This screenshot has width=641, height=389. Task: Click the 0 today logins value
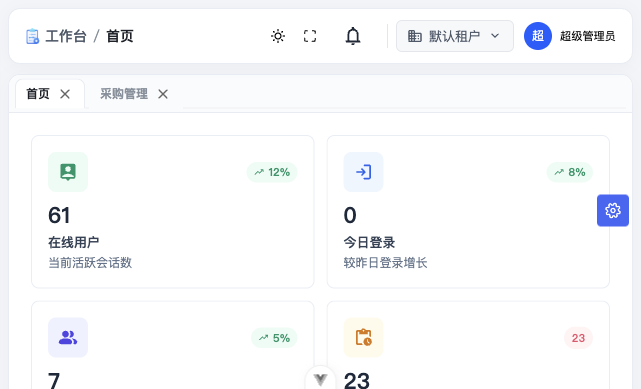click(350, 215)
